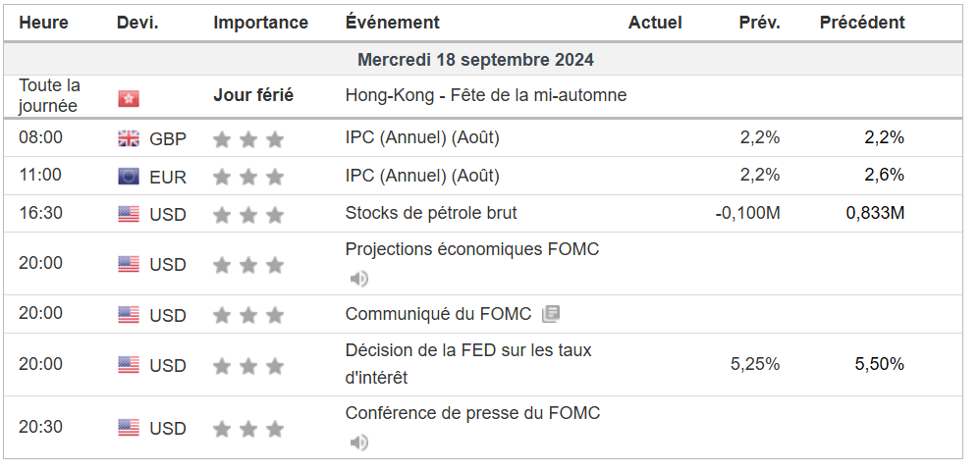Click the UK flag beside GBP

tap(129, 138)
